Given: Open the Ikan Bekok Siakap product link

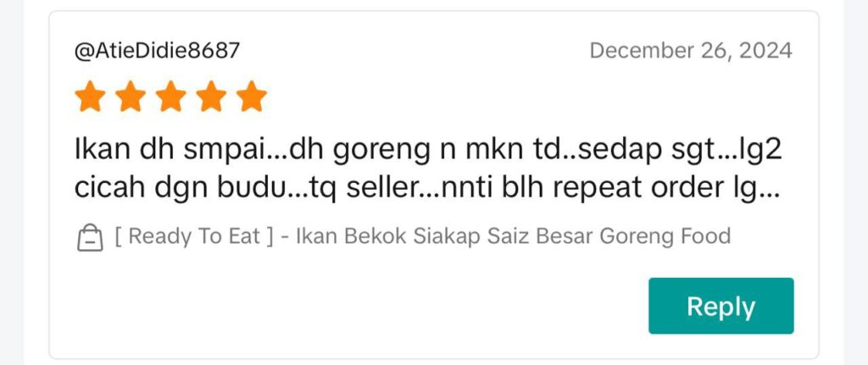Looking at the screenshot, I should (x=422, y=236).
